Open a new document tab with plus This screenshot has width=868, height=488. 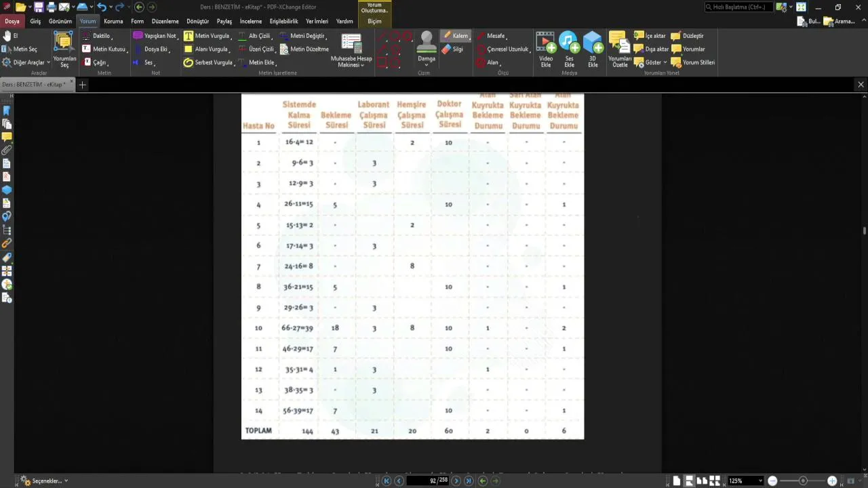(82, 85)
